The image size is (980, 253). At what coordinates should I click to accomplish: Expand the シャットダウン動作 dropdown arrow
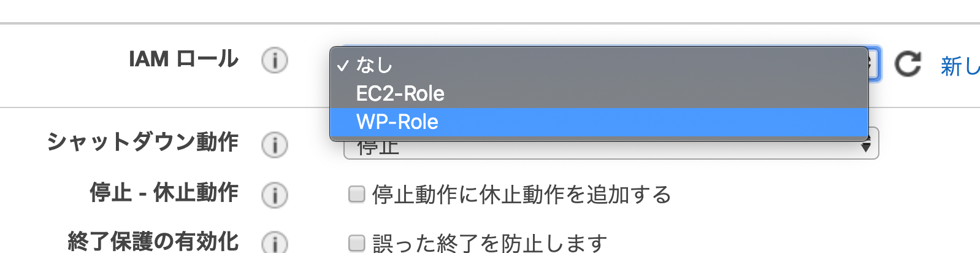(865, 145)
